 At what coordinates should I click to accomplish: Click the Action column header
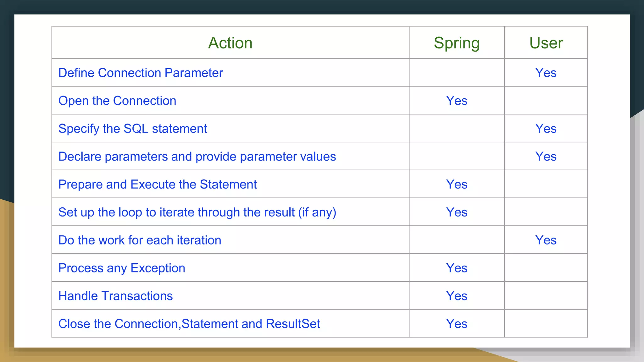click(230, 43)
